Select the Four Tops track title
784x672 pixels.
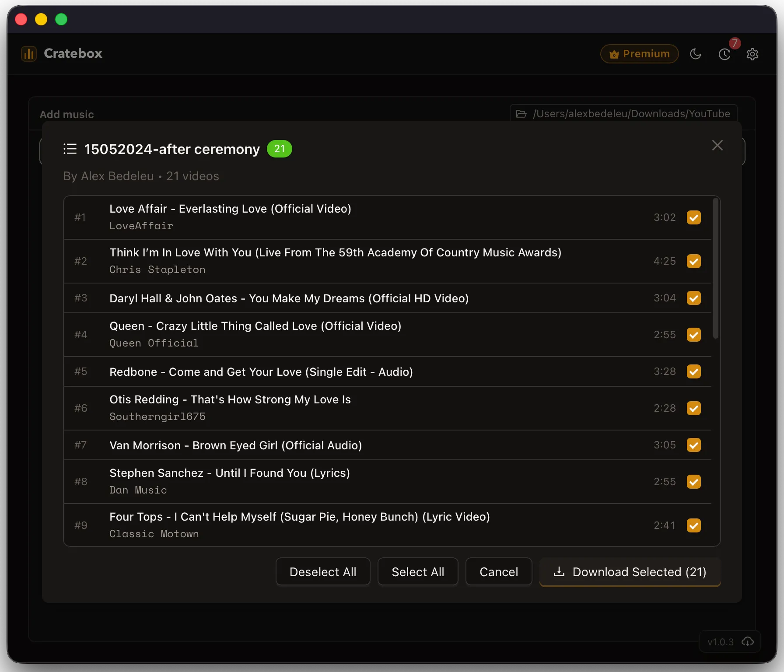300,517
